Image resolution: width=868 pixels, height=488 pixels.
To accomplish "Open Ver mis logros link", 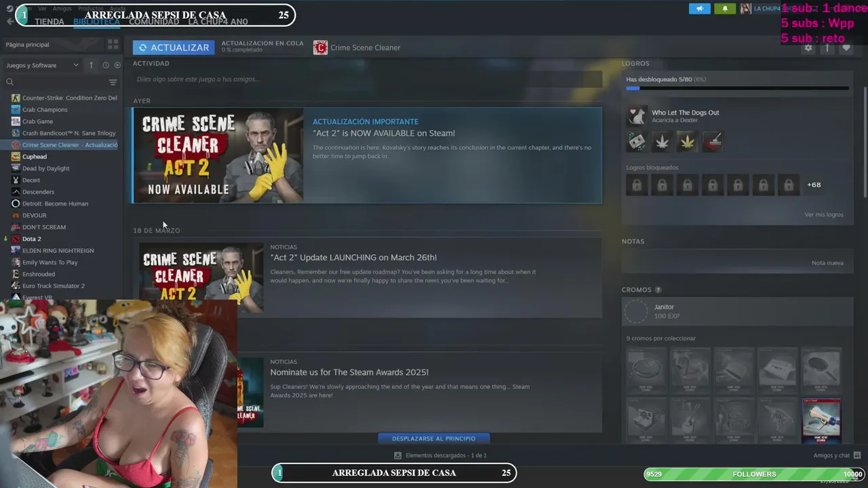I will (824, 214).
